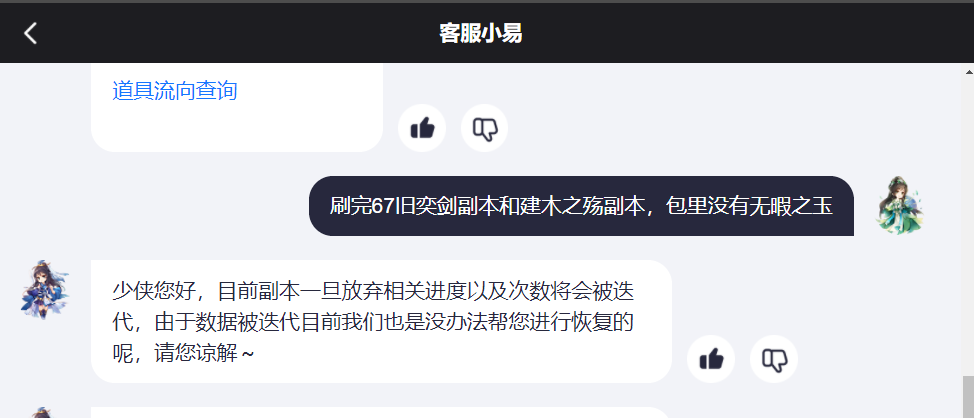This screenshot has width=974, height=418.
Task: Click the 客服小易 header title
Action: [x=481, y=33]
